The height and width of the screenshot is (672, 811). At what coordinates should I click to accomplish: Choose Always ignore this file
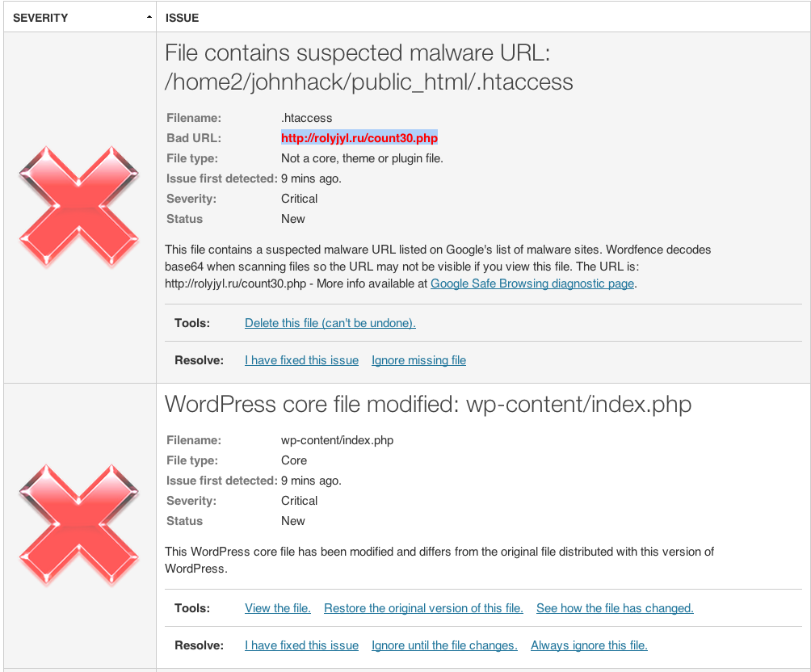[x=589, y=645]
